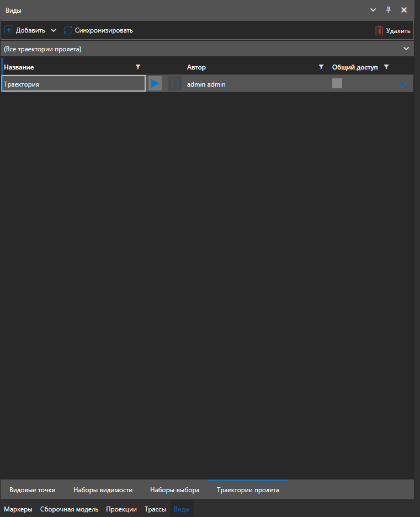Viewport: 420px width, 517px height.
Task: Expand the Добавить dropdown arrow
Action: (54, 30)
